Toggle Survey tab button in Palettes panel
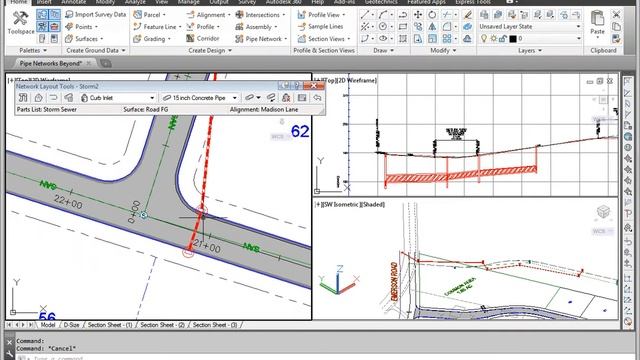The height and width of the screenshot is (360, 640). click(x=42, y=27)
